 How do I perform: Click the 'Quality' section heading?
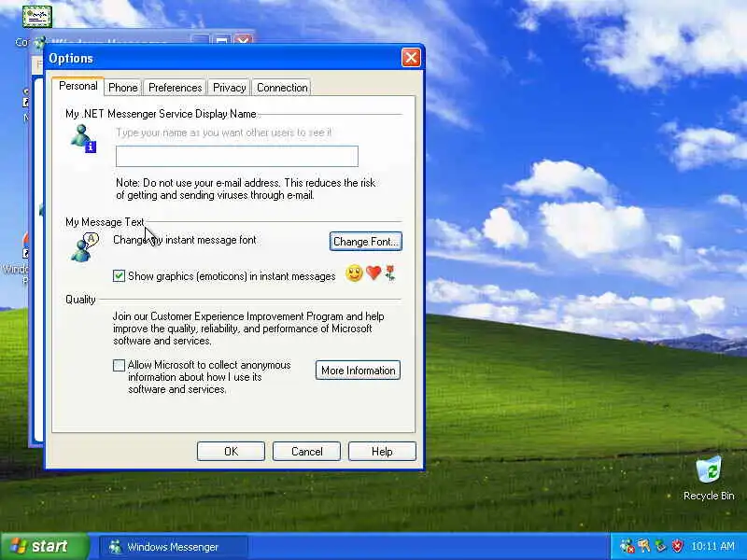(x=80, y=300)
